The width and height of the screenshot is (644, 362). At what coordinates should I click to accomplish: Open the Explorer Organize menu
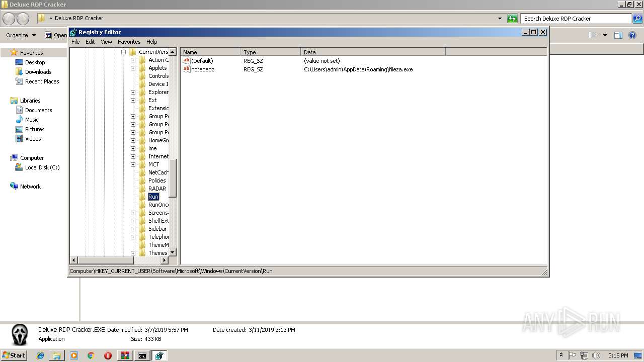[21, 35]
